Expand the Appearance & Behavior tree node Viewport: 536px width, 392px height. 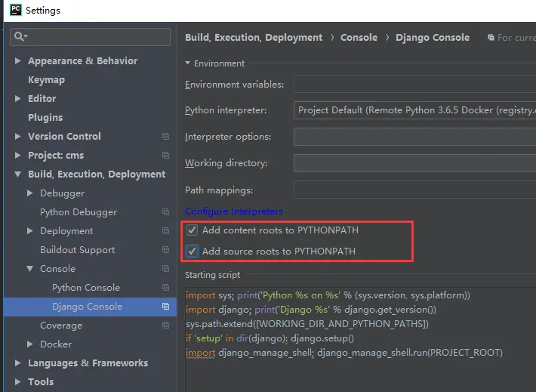click(x=18, y=61)
